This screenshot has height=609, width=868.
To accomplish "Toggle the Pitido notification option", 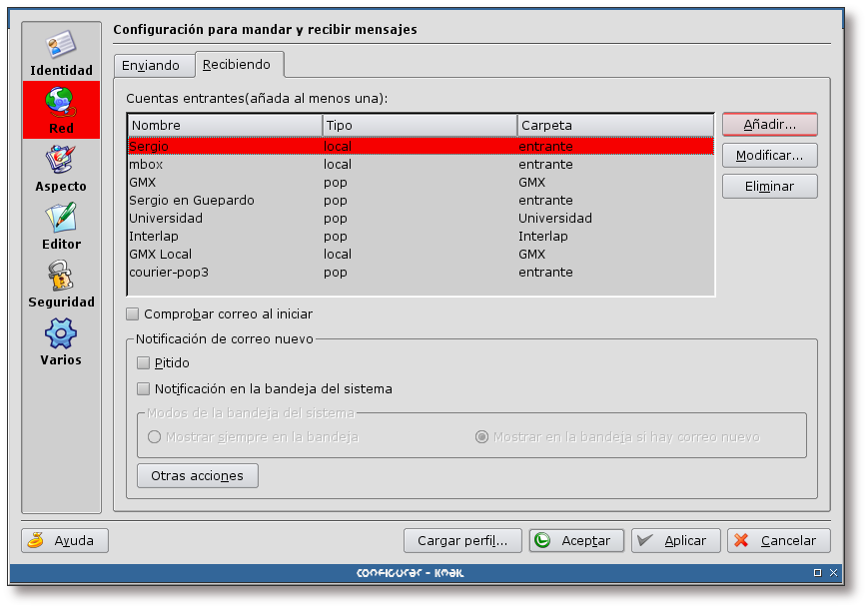I will tap(143, 362).
